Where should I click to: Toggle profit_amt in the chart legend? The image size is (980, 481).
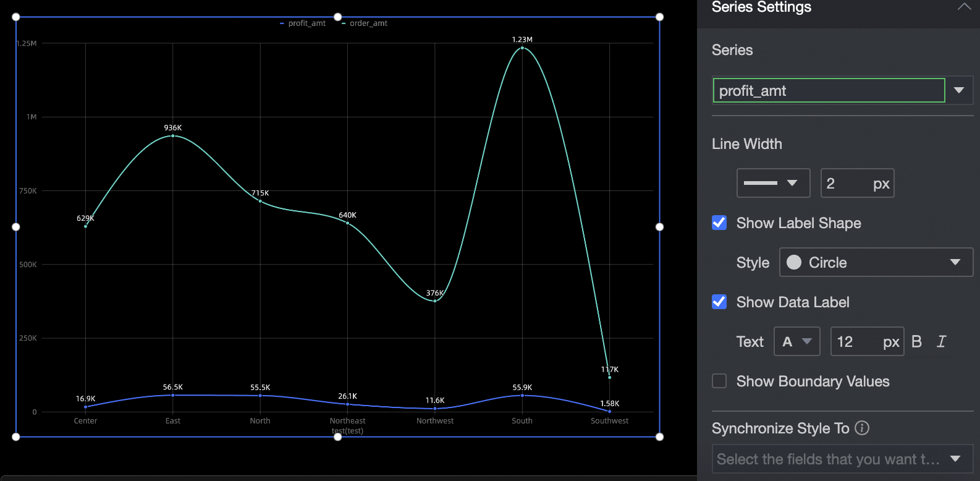pyautogui.click(x=303, y=23)
